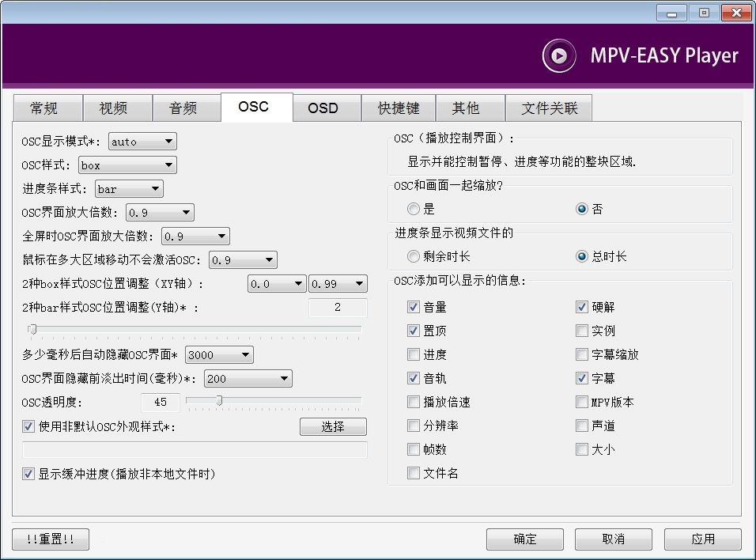Screen dimensions: 756x560
Task: Open the 全屏时OSC界面放大倍数 dropdown
Action: tap(195, 236)
